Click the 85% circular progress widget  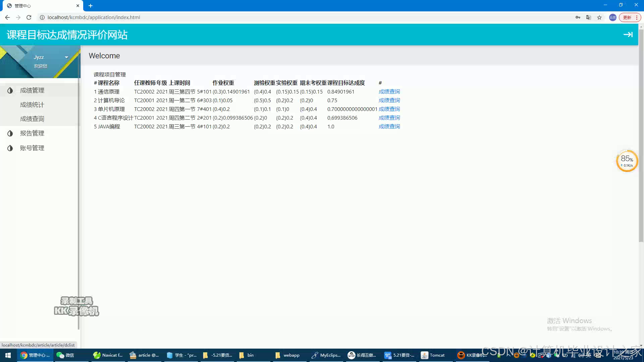pyautogui.click(x=627, y=161)
